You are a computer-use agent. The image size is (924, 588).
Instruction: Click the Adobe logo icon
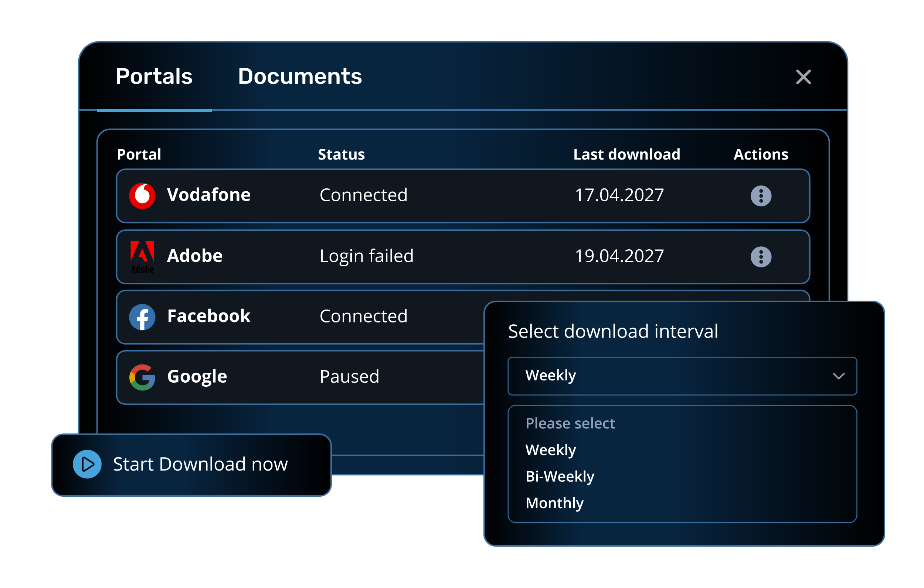pos(142,257)
